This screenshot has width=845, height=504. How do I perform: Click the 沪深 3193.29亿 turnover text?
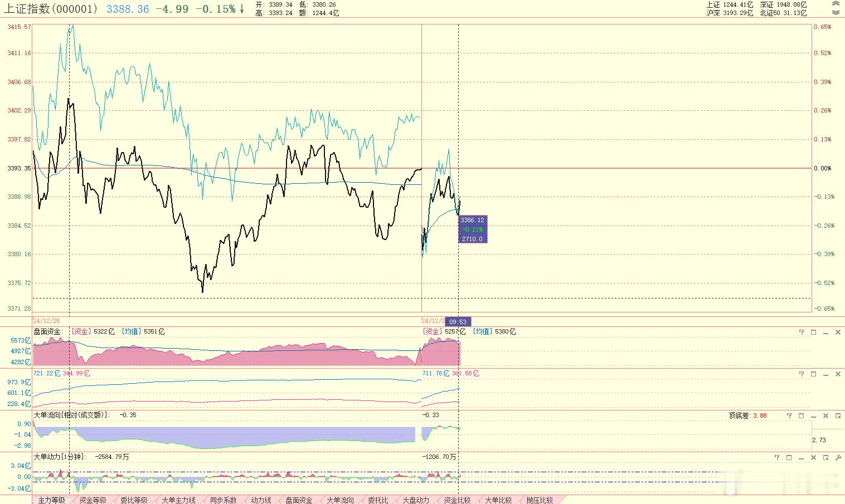click(730, 13)
